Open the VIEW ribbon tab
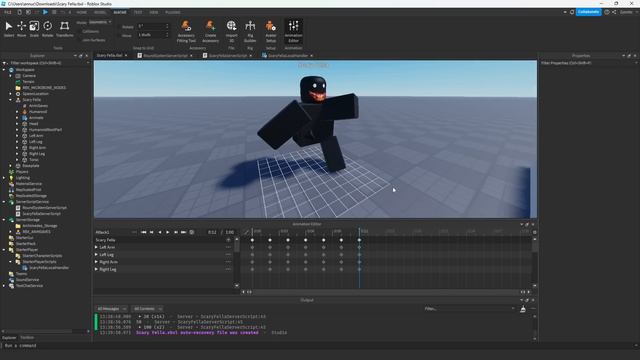Image resolution: width=640 pixels, height=360 pixels. (x=153, y=12)
